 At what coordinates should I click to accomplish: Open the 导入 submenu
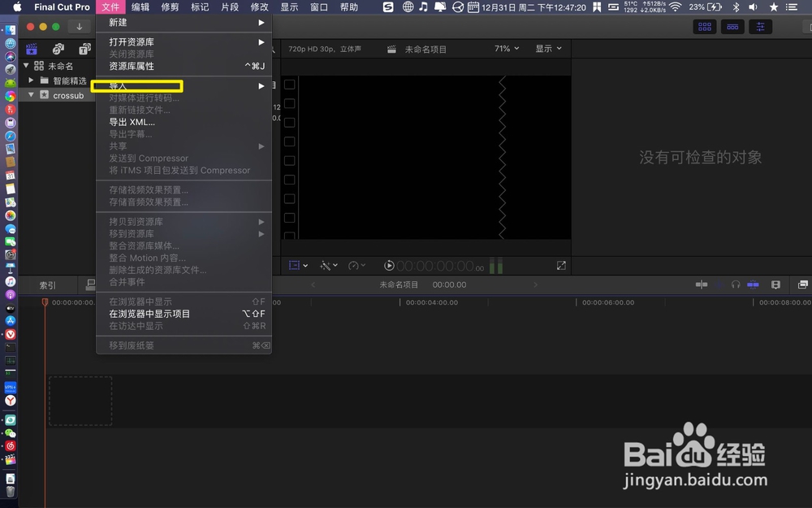[184, 86]
